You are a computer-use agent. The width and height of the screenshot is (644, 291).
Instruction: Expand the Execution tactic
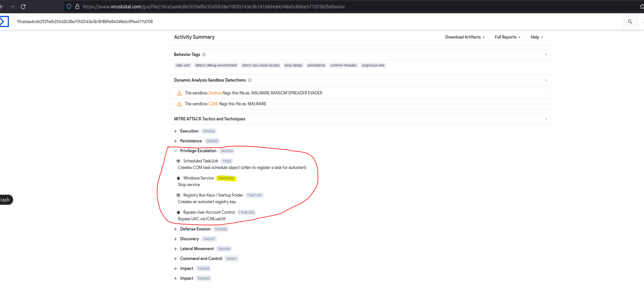coord(176,131)
